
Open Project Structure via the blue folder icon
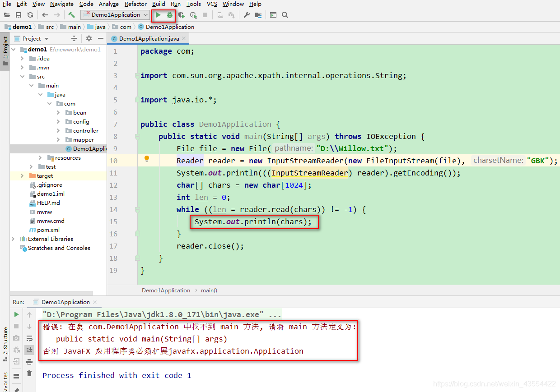[x=258, y=15]
